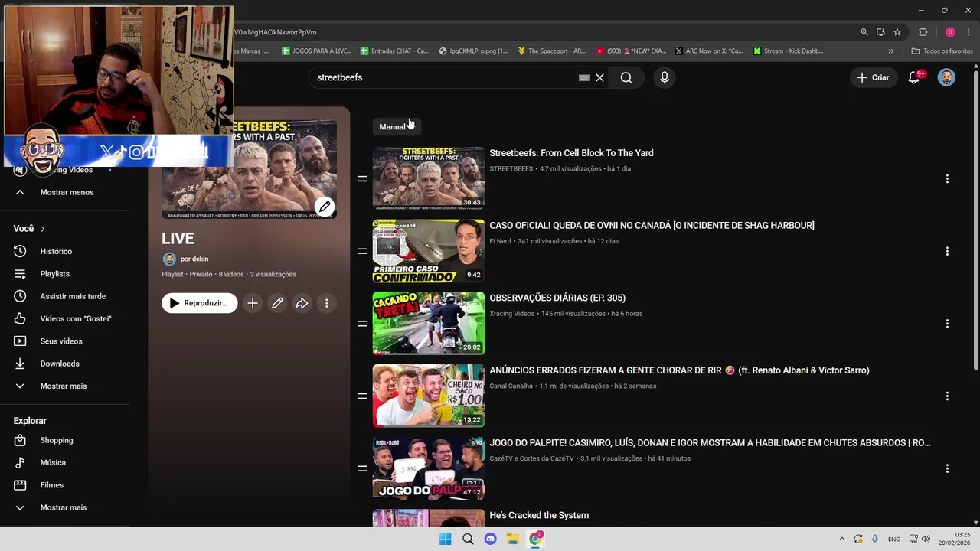This screenshot has height=551, width=980.
Task: Expand the Você section chevron
Action: pyautogui.click(x=43, y=229)
